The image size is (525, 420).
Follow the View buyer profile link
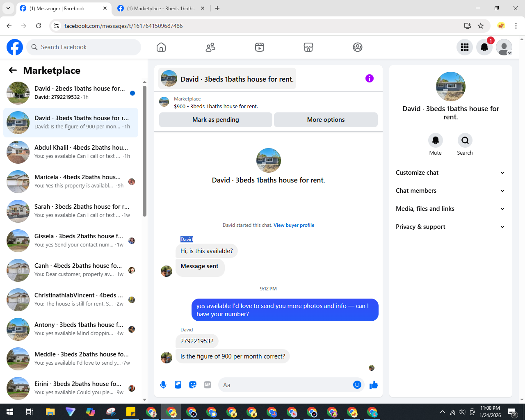[294, 225]
